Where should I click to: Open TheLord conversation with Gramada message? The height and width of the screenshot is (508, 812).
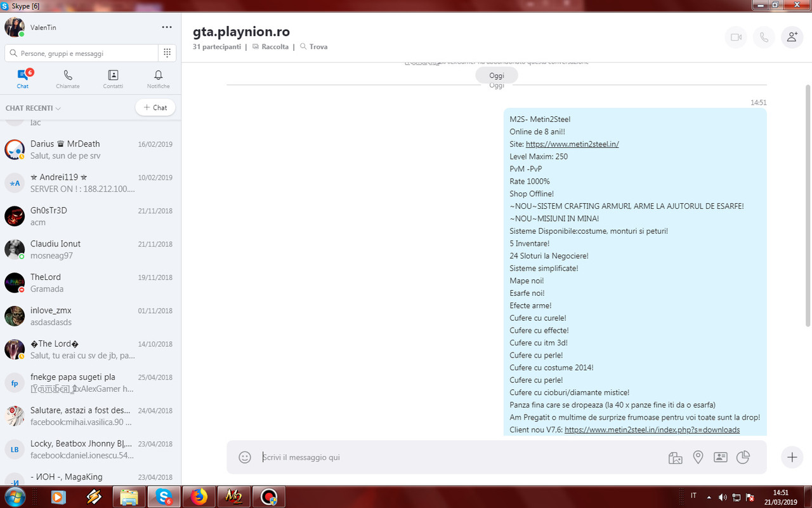click(x=90, y=283)
